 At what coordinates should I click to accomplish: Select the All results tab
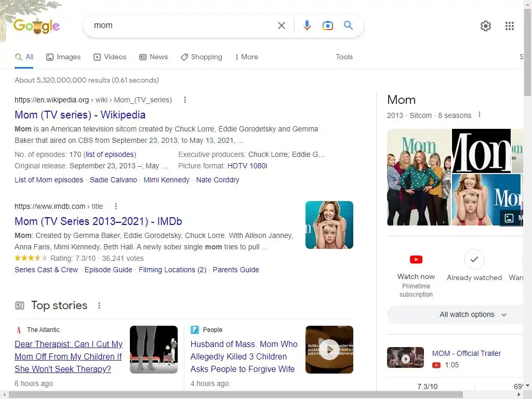click(24, 57)
